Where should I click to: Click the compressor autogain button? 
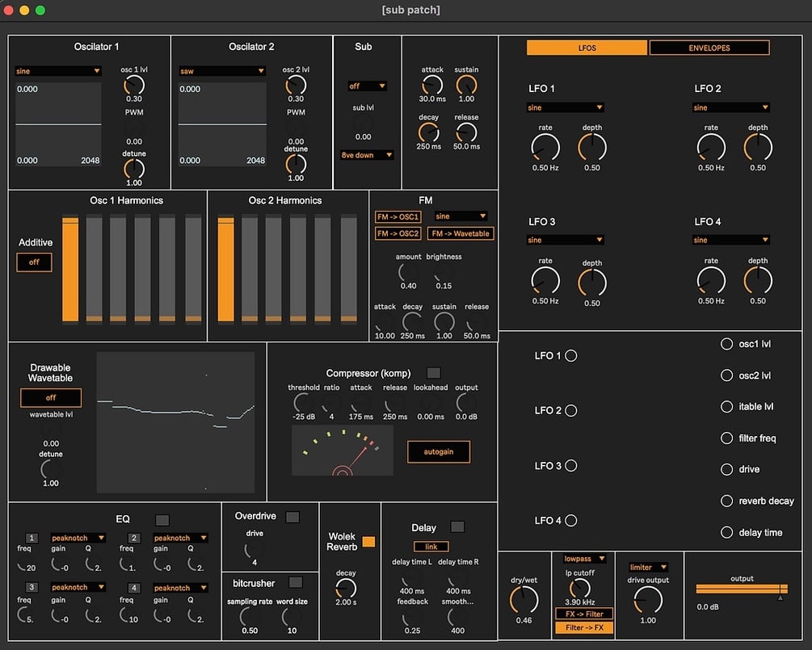pyautogui.click(x=439, y=452)
